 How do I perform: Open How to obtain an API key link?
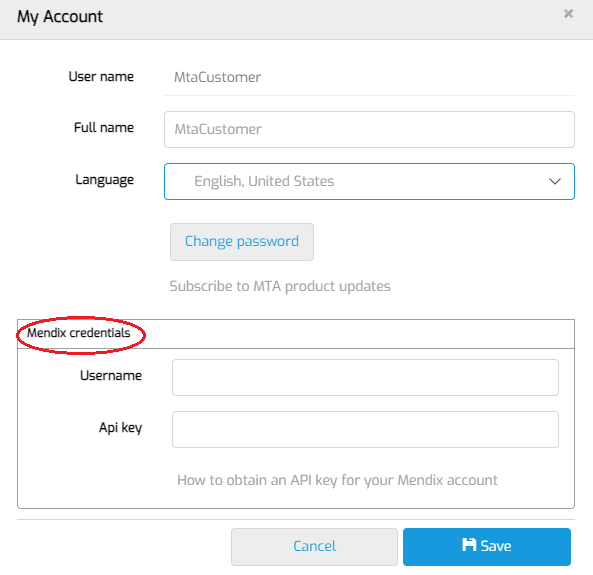pyautogui.click(x=337, y=480)
